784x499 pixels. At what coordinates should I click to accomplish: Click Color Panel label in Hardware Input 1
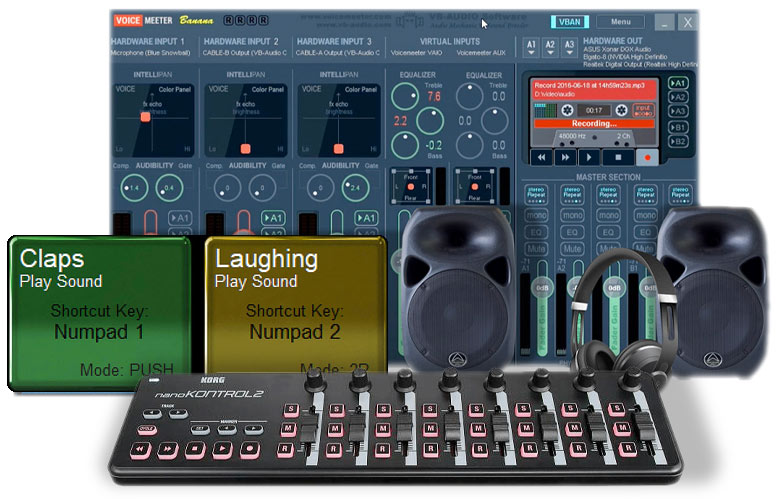point(174,90)
